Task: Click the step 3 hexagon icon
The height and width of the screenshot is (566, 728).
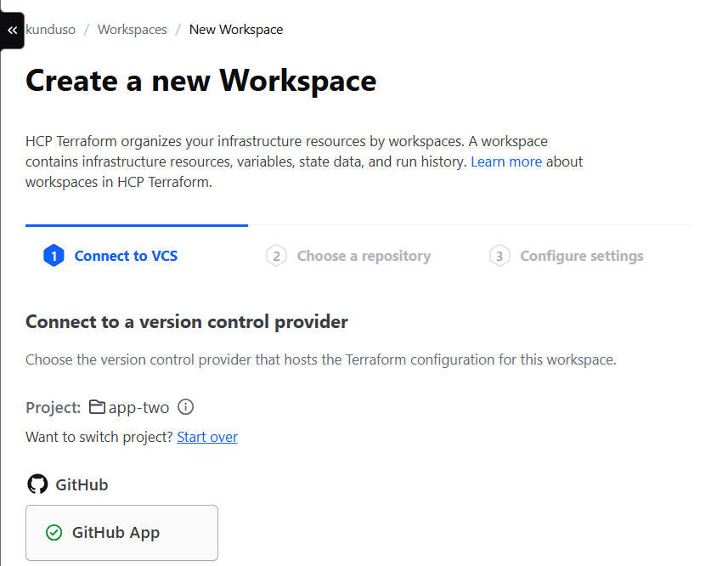Action: tap(499, 256)
